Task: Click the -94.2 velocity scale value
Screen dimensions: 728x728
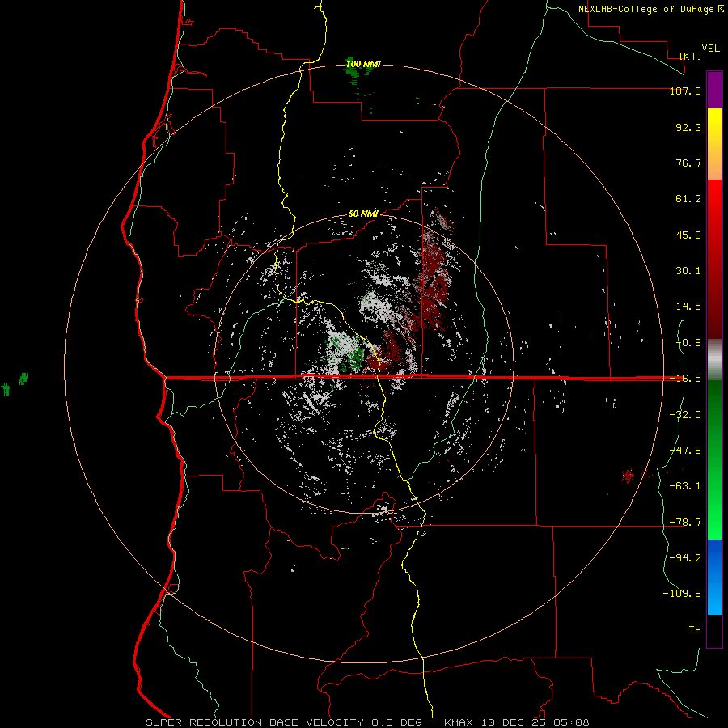Action: click(x=685, y=558)
